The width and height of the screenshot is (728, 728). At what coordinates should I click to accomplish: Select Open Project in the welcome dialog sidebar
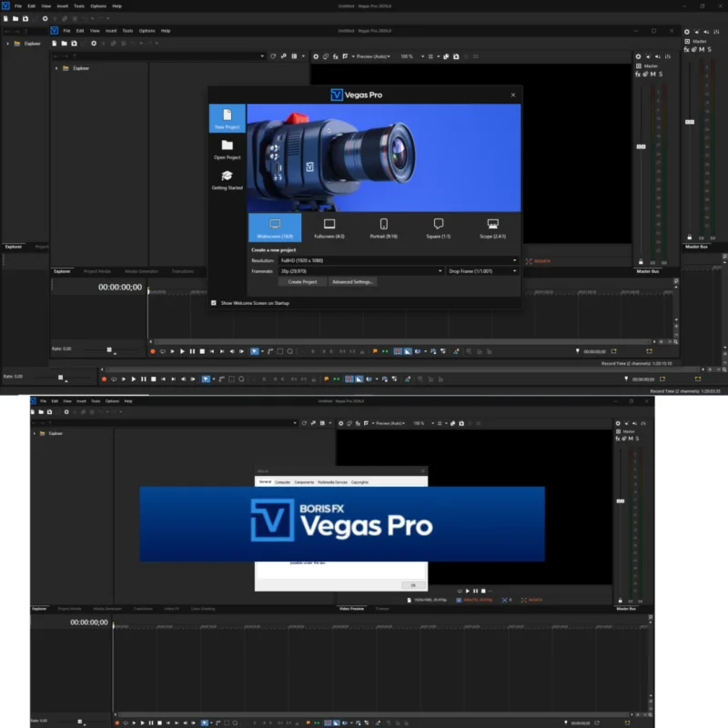pyautogui.click(x=226, y=150)
